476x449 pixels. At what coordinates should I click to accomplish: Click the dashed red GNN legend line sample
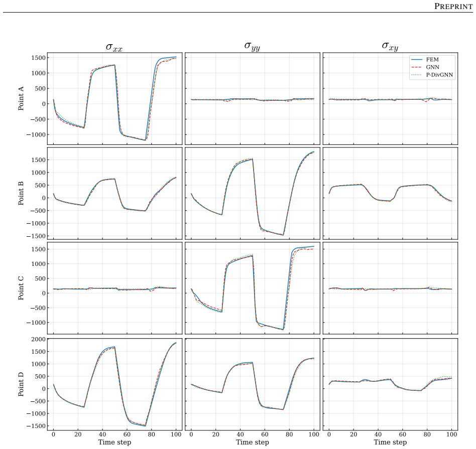(417, 67)
